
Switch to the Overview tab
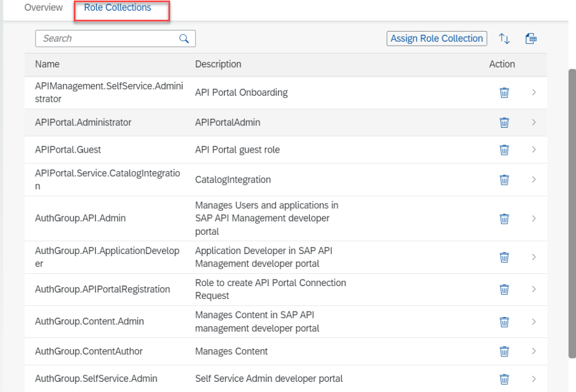(43, 8)
